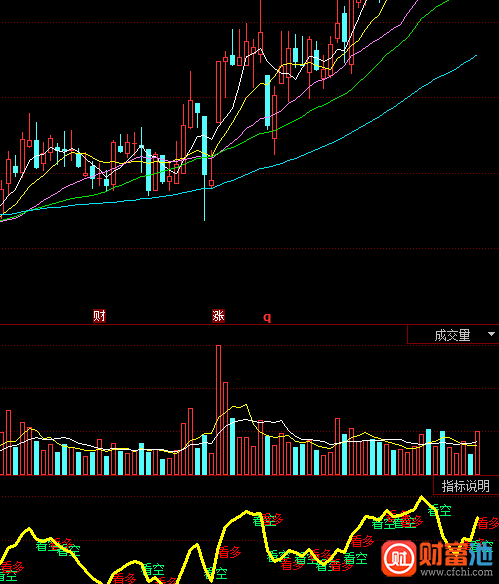
Task: Select the tallest red volume bar
Action: point(218,410)
